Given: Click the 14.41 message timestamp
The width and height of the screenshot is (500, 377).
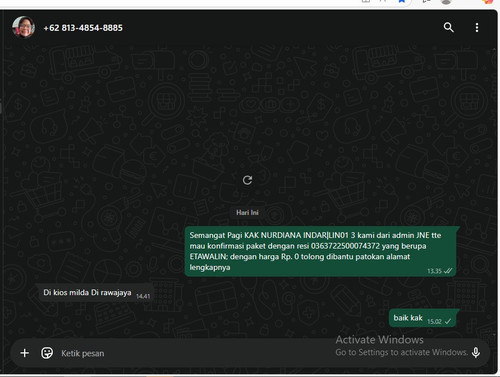Looking at the screenshot, I should (143, 296).
